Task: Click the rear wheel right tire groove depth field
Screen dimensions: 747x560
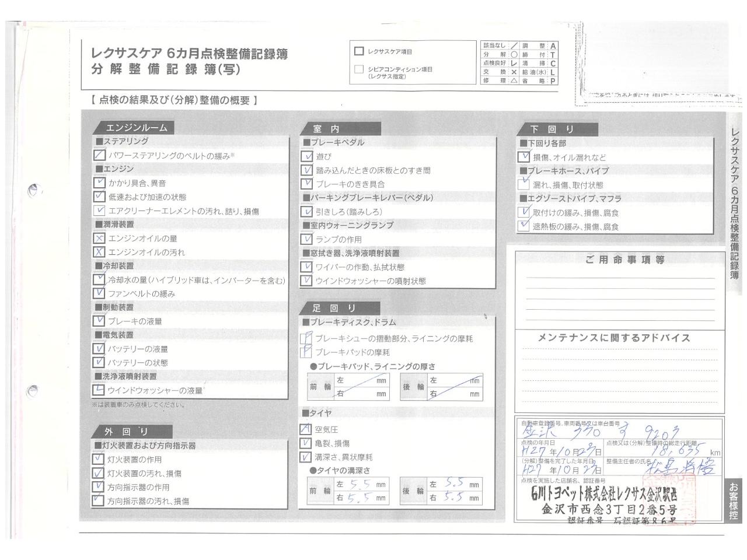Action: point(454,498)
